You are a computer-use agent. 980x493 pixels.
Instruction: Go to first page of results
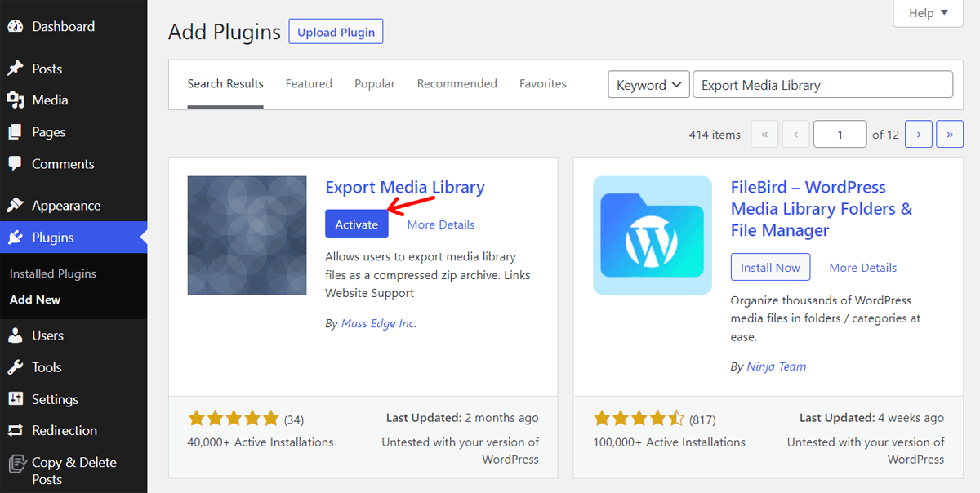coord(764,135)
